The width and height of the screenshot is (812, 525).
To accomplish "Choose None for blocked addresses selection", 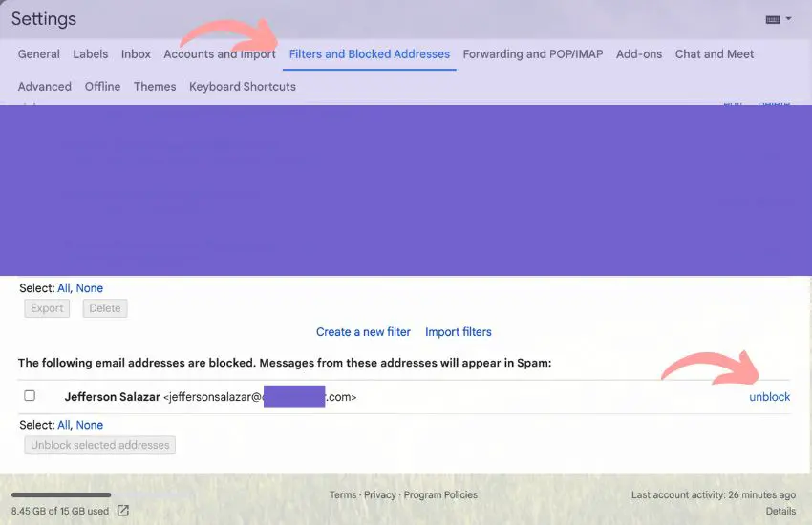I will pos(90,425).
